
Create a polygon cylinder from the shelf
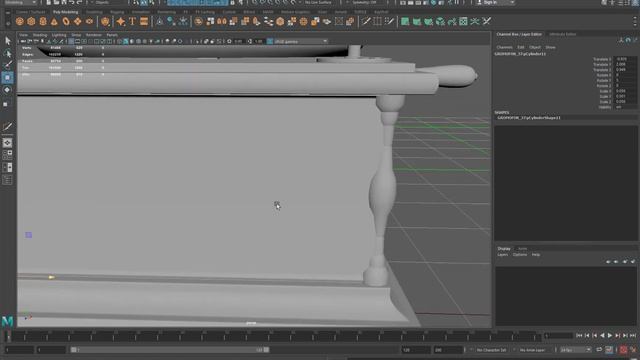tap(43, 22)
